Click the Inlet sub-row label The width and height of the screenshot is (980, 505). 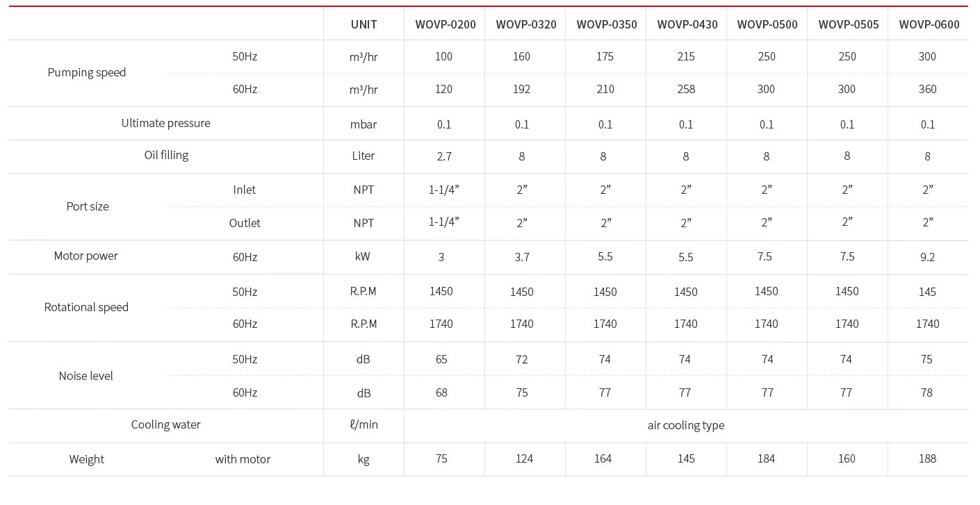(x=245, y=190)
